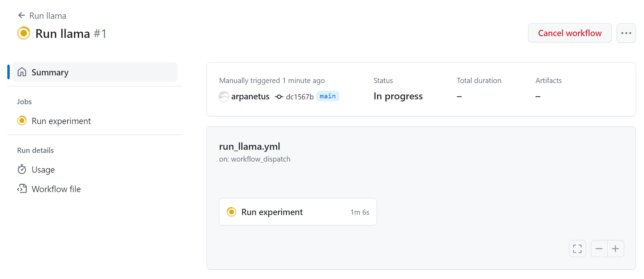Click the back arrow beside Run llama
The height and width of the screenshot is (279, 644).
click(22, 15)
